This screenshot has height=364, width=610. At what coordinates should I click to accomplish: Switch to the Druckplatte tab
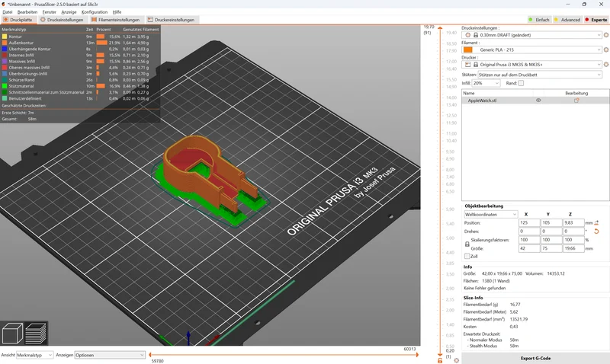click(x=18, y=20)
